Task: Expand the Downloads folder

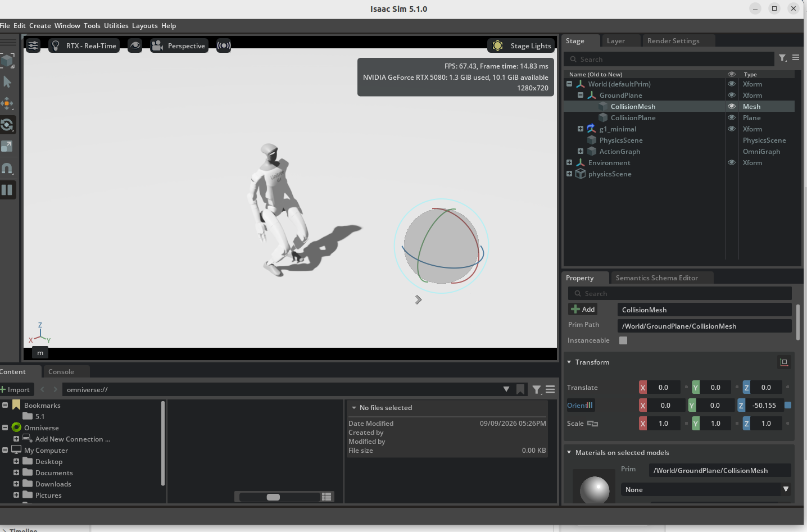Action: click(x=16, y=484)
